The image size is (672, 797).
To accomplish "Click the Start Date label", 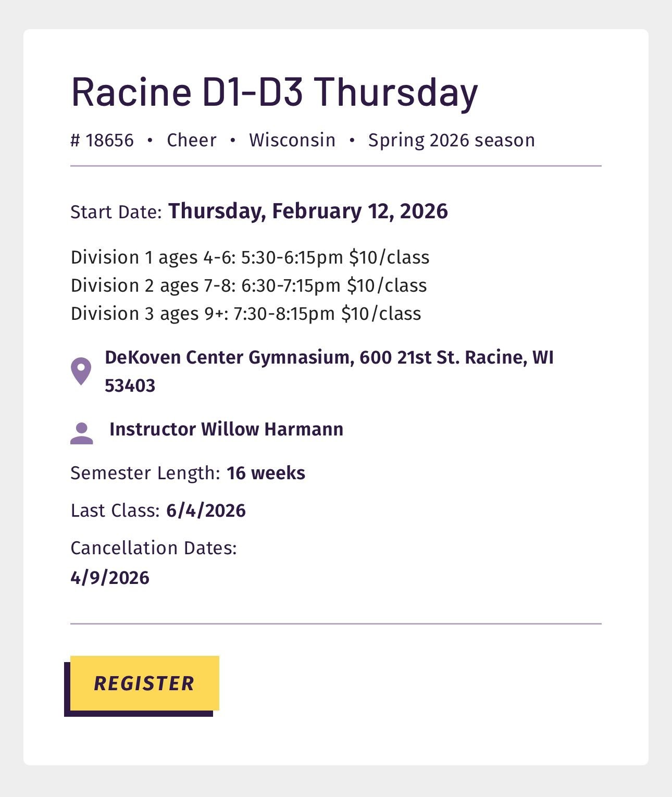I will coord(117,212).
